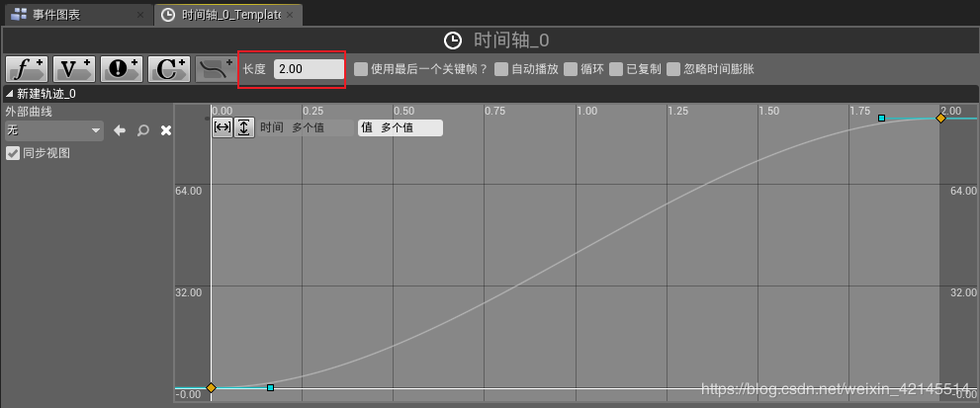This screenshot has height=408, width=980.
Task: Click the 1.25 time ruler label
Action: (677, 112)
